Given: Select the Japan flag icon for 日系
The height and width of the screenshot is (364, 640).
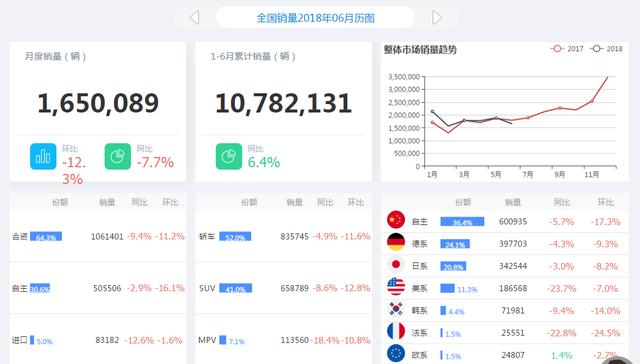Looking at the screenshot, I should point(396,264).
